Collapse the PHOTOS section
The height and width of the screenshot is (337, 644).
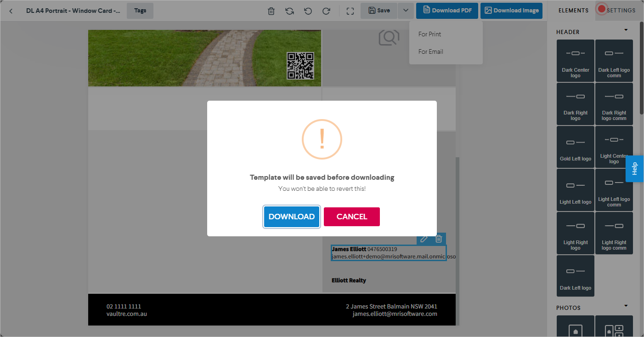626,306
